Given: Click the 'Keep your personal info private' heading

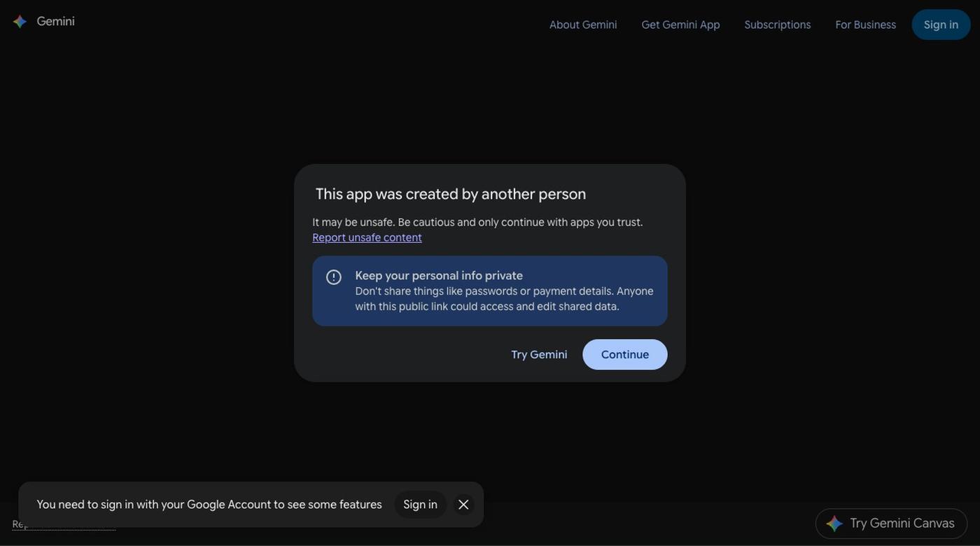Looking at the screenshot, I should click(x=439, y=276).
